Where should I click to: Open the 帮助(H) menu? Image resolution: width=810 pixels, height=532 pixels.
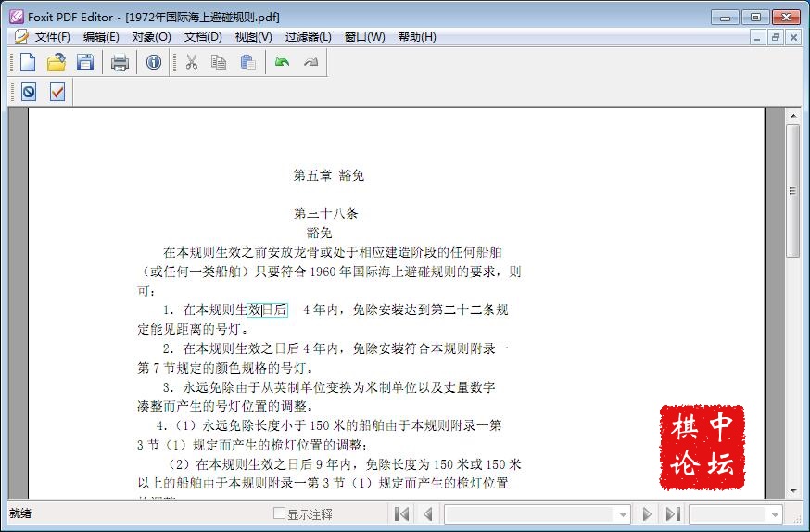click(x=417, y=37)
